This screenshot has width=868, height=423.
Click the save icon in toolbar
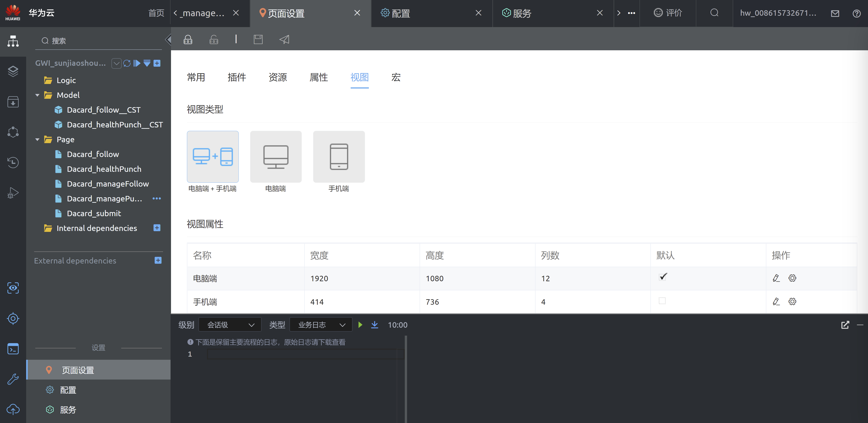point(258,39)
